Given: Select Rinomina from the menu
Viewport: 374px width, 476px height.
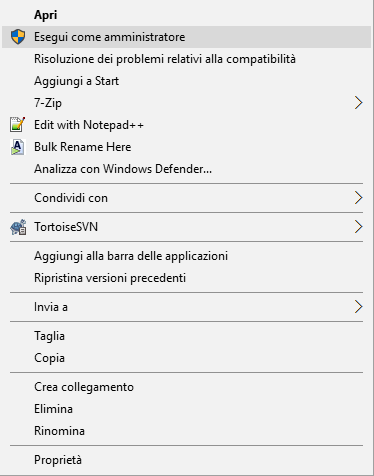Looking at the screenshot, I should pyautogui.click(x=187, y=431).
